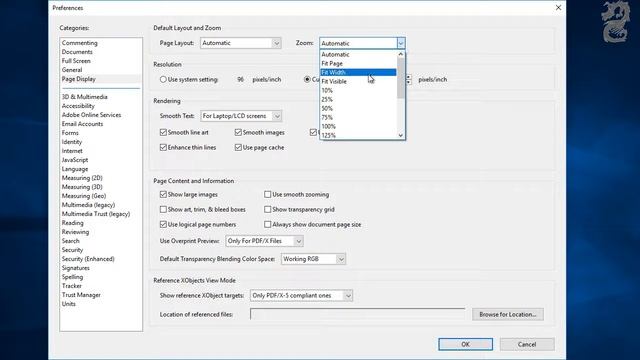Toggle Smooth images checkbox
The width and height of the screenshot is (640, 360).
pos(238,132)
